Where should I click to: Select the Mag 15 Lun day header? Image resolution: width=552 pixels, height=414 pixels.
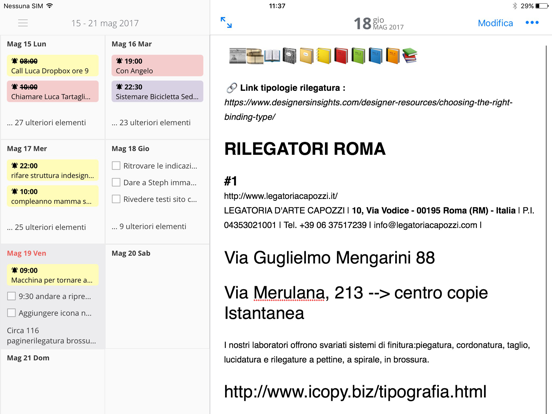point(26,44)
